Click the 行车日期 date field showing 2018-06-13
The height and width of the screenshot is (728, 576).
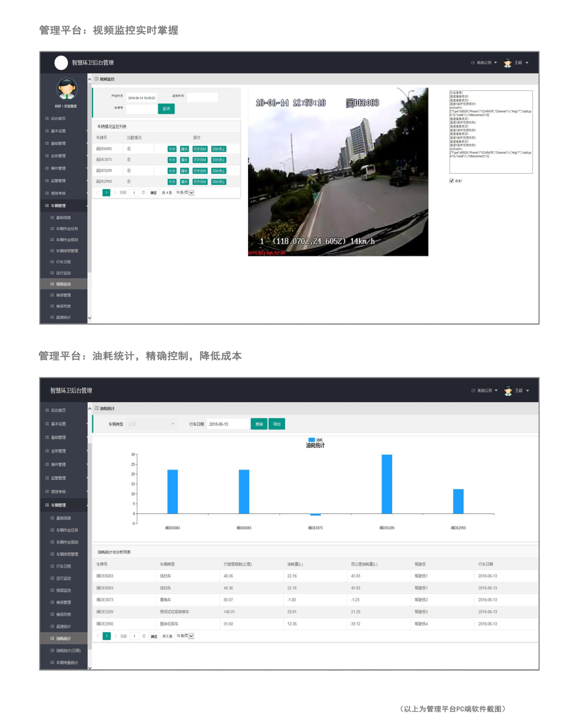pyautogui.click(x=228, y=424)
